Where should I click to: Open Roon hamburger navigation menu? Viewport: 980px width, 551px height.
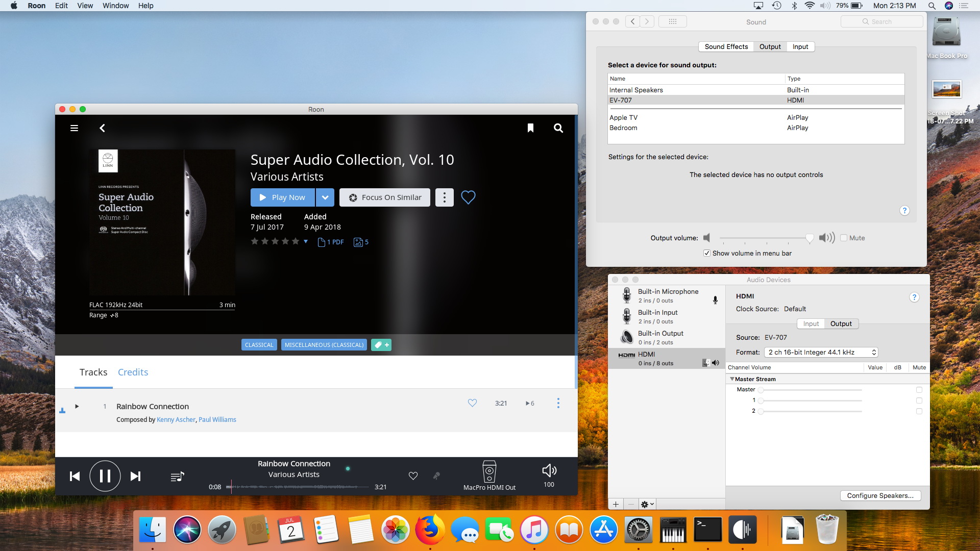coord(74,128)
